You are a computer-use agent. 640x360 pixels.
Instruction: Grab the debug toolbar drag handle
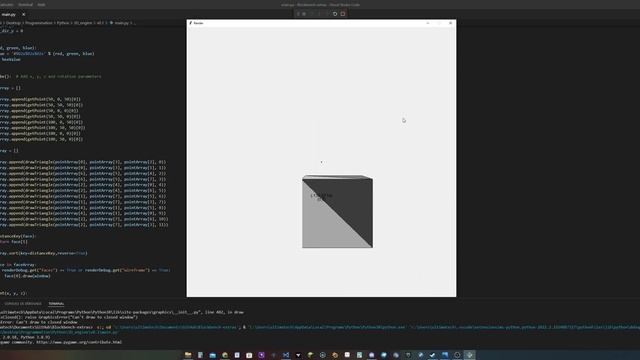pyautogui.click(x=298, y=14)
